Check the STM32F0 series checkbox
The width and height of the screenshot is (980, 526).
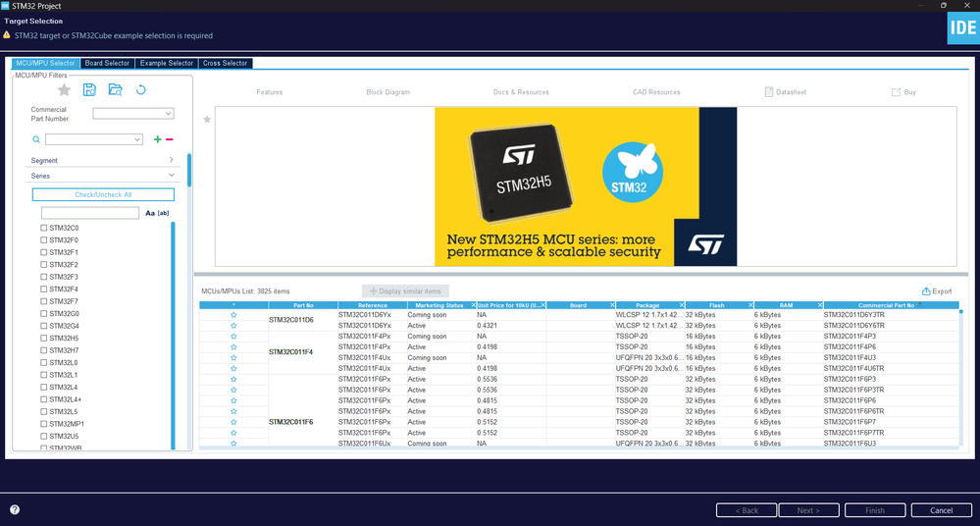[x=44, y=240]
